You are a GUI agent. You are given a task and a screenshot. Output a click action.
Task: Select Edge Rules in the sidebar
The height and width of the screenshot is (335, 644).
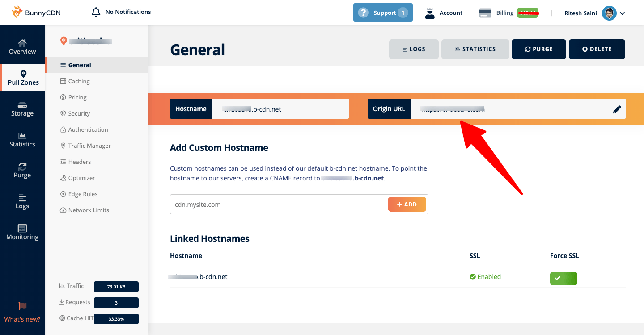click(x=83, y=194)
